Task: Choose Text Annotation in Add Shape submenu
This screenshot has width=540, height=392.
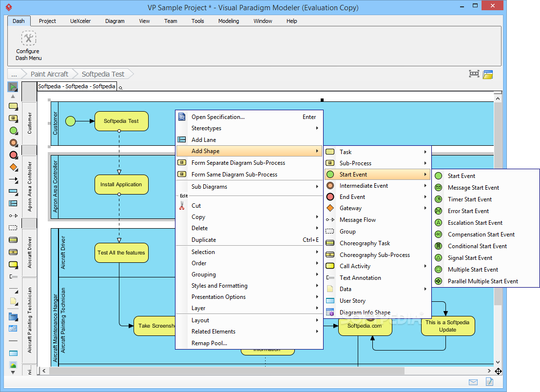Action: [378, 278]
